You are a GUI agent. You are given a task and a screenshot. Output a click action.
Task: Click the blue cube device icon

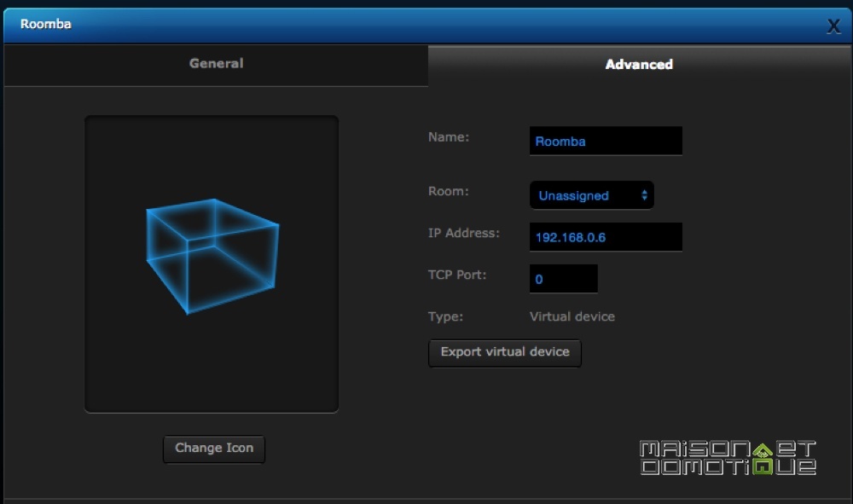212,256
